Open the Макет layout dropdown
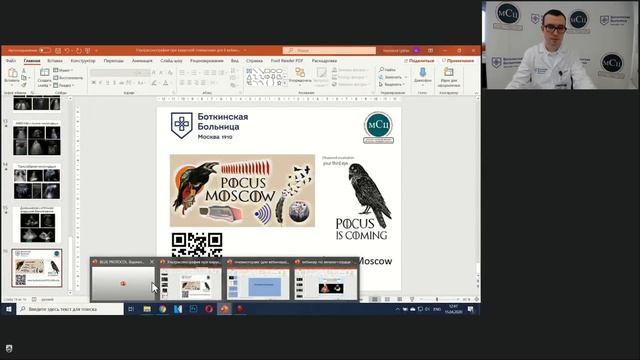The height and width of the screenshot is (360, 640). pyautogui.click(x=63, y=71)
